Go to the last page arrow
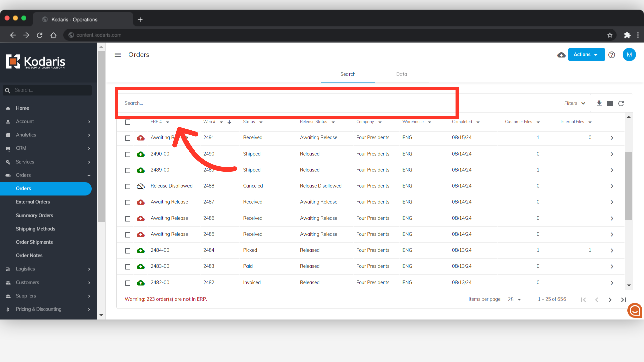 623,300
